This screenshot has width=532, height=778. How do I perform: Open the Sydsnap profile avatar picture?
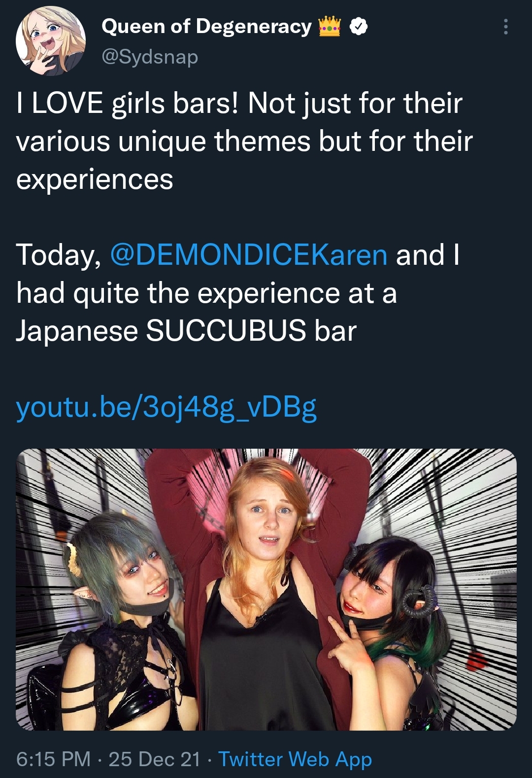50,41
